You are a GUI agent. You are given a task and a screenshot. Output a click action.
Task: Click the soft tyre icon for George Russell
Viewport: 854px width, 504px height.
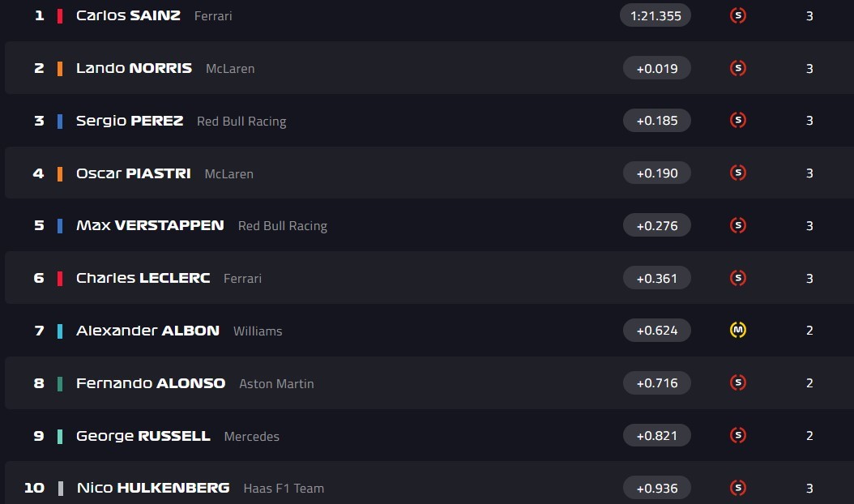[737, 435]
